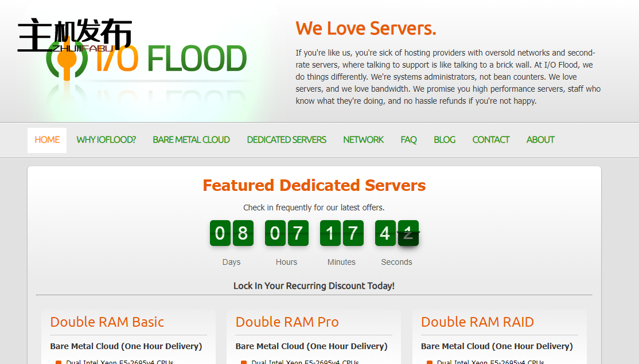The height and width of the screenshot is (364, 639).
Task: Click the We Love Servers heading
Action: (x=366, y=28)
